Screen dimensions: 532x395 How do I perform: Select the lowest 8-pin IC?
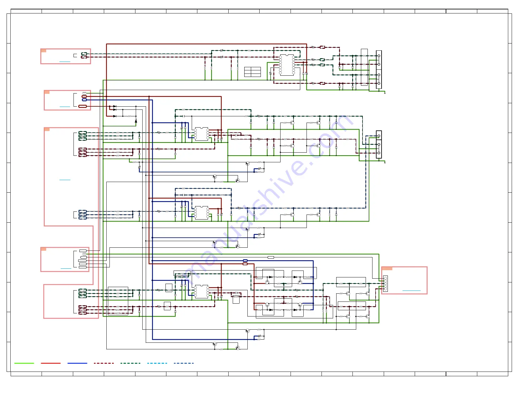pyautogui.click(x=201, y=291)
